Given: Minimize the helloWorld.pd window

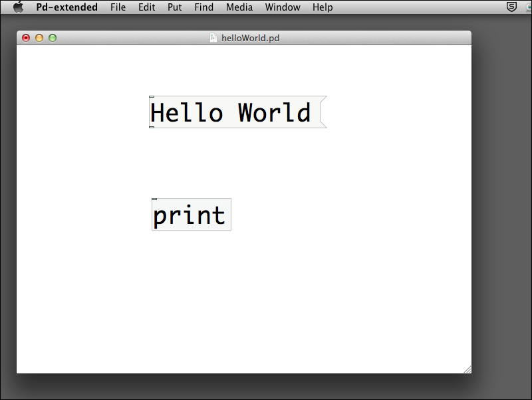Looking at the screenshot, I should (x=39, y=38).
